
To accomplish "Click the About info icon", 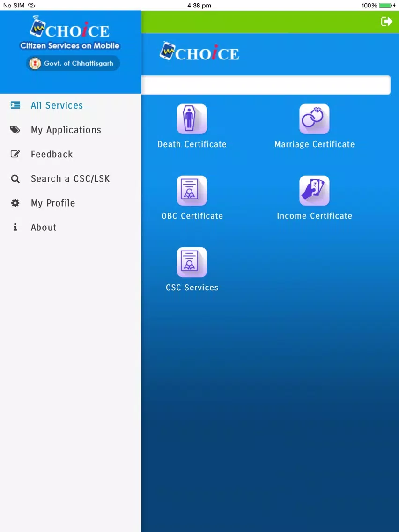I will pyautogui.click(x=15, y=227).
